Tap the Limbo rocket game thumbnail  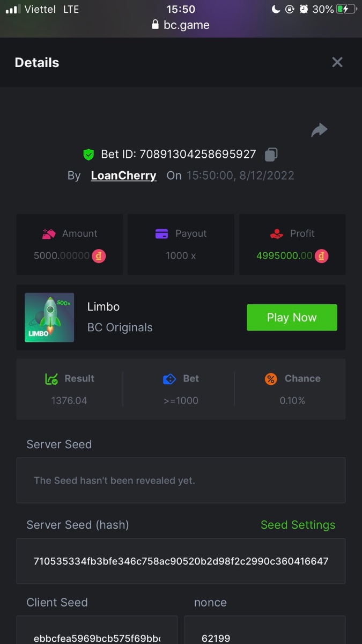49,317
